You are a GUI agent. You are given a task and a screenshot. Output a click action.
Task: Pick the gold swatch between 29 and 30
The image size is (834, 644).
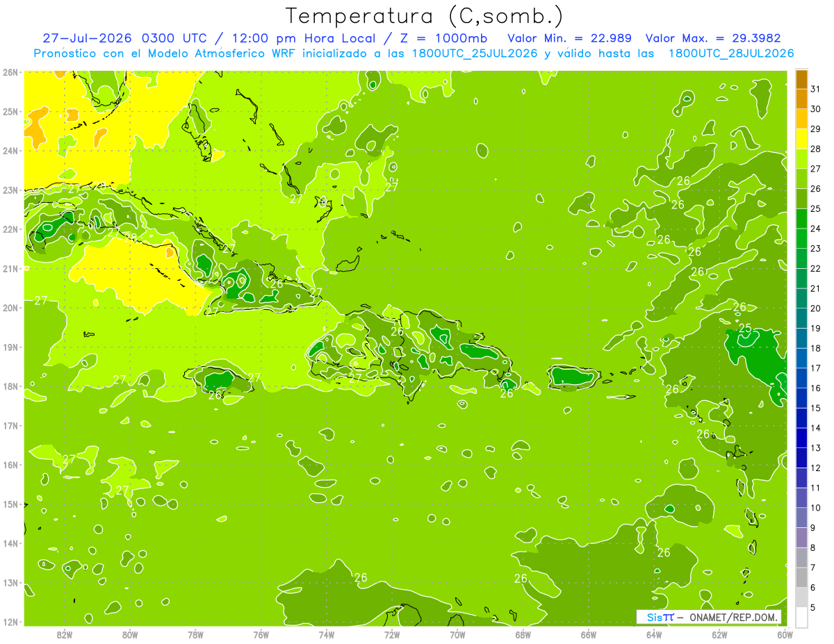click(802, 119)
